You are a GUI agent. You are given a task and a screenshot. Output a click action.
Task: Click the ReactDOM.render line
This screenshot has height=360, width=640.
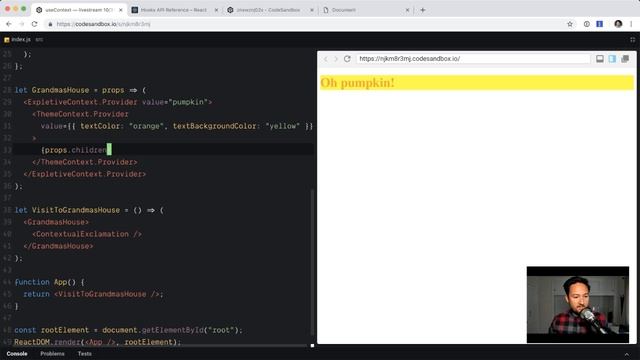[x=97, y=342]
